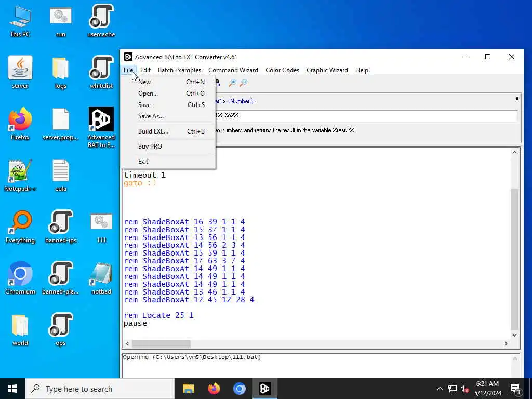Click the editor horizontal scrollbar thumb
The height and width of the screenshot is (399, 532).
click(x=161, y=344)
